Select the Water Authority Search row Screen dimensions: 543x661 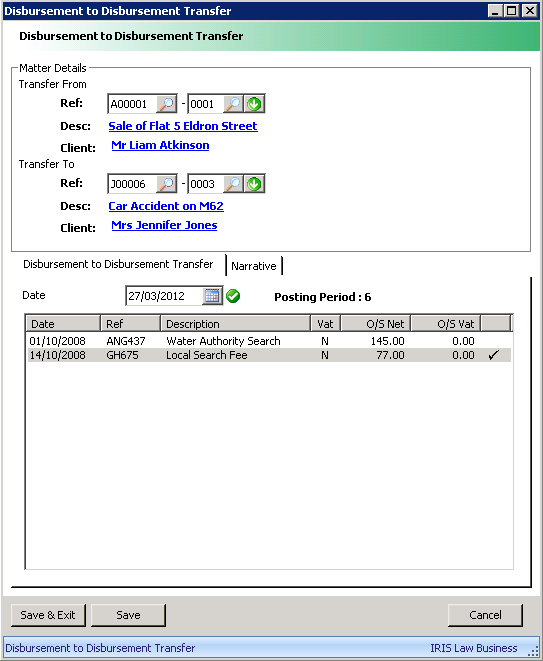tap(269, 341)
